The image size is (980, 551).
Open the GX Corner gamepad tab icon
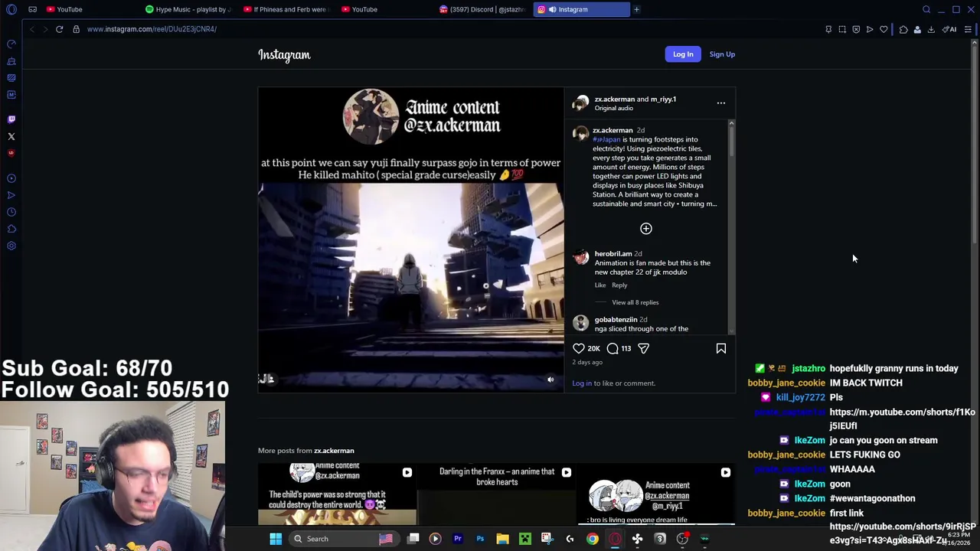point(32,9)
